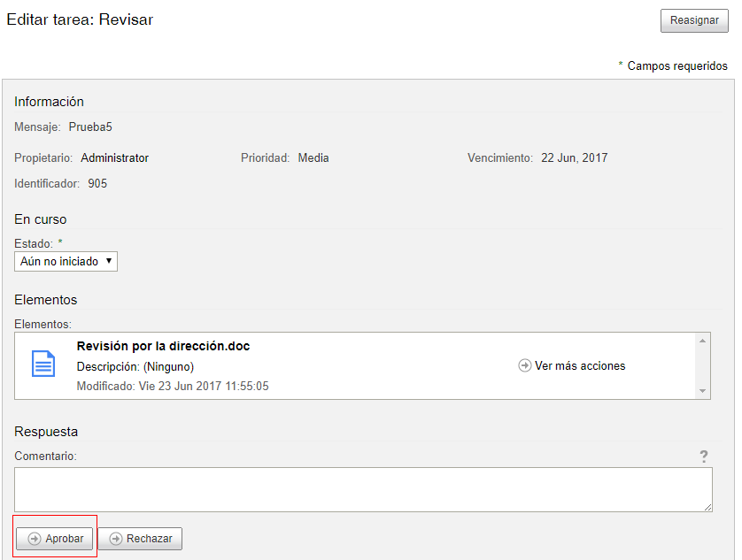Click the Reasignar button
The width and height of the screenshot is (742, 560).
click(x=694, y=20)
